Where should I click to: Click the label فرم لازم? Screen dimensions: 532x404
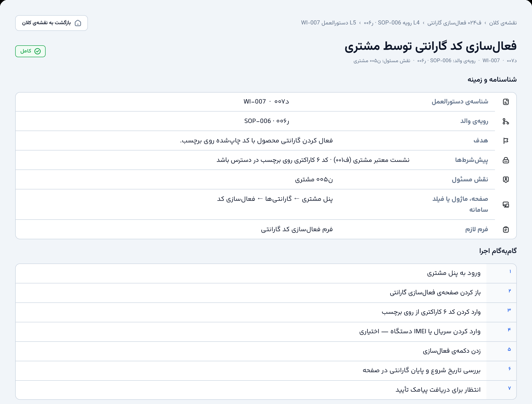[x=477, y=229]
